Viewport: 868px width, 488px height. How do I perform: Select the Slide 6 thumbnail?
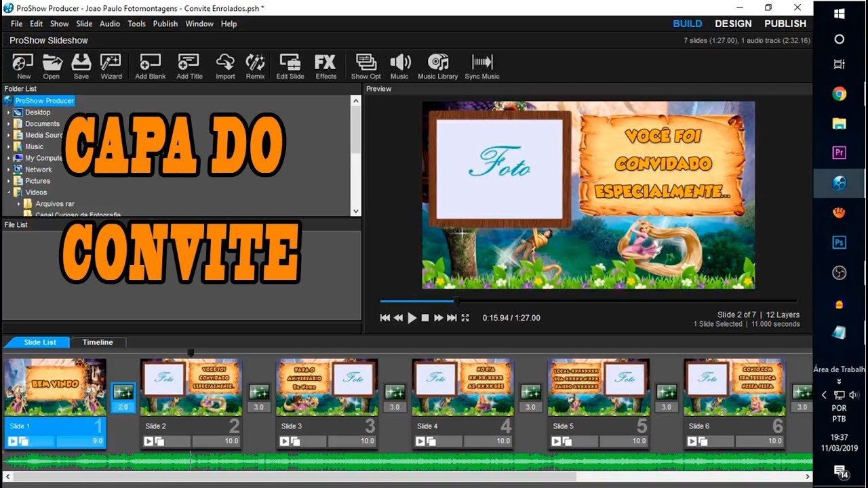pos(734,386)
